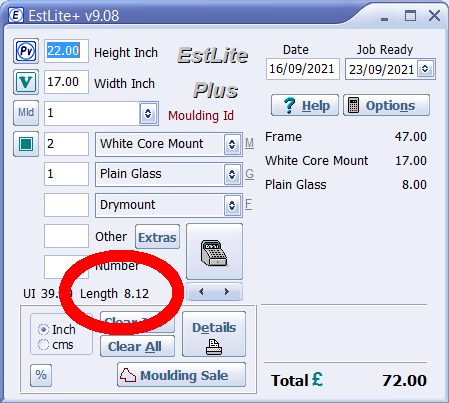Click the Help button
This screenshot has height=403, width=449.
click(305, 105)
